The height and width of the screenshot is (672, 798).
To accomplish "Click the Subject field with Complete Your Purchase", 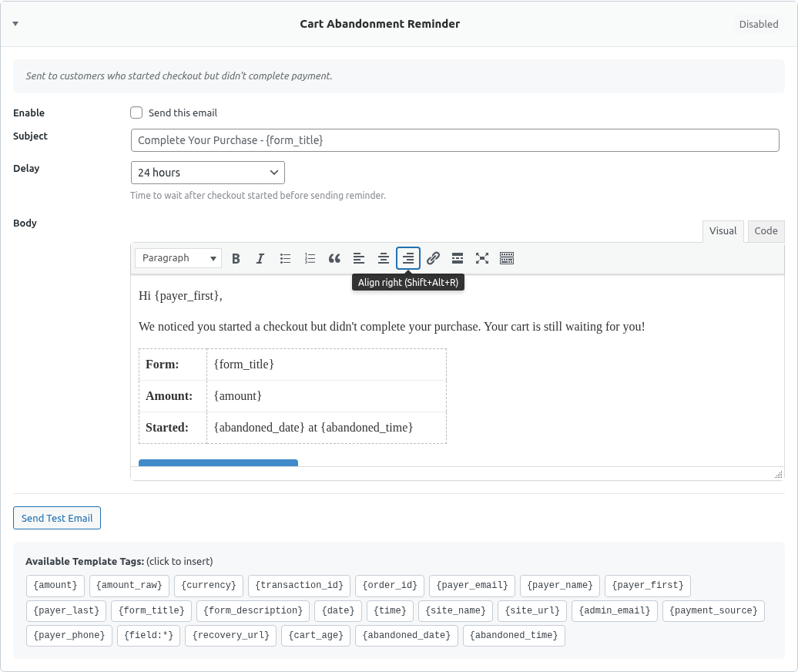I will coord(454,139).
